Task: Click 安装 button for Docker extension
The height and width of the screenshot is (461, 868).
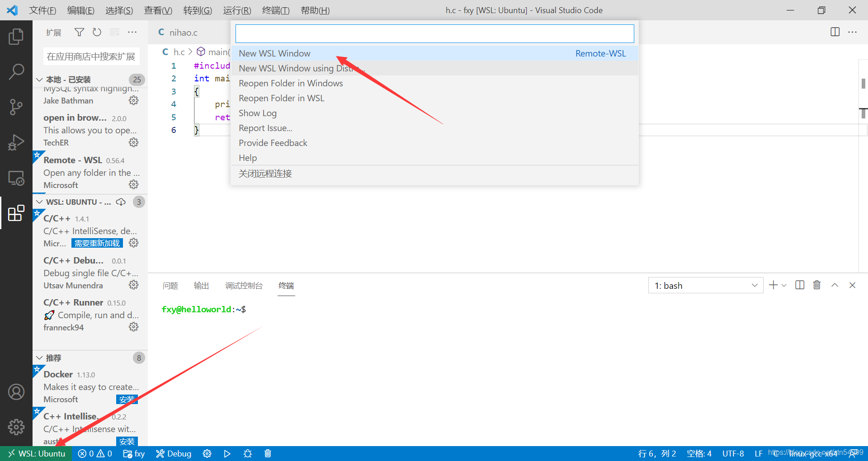Action: 127,400
